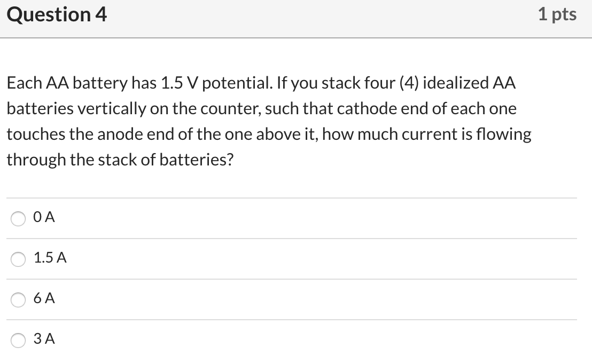Click the Question 4 heading
This screenshot has height=364, width=592.
pos(56,15)
